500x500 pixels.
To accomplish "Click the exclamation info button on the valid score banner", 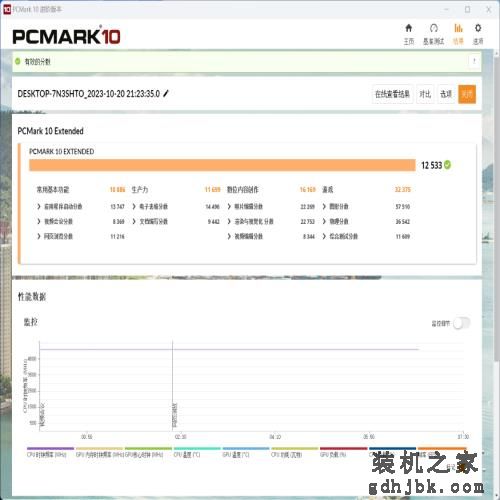I will coord(474,61).
